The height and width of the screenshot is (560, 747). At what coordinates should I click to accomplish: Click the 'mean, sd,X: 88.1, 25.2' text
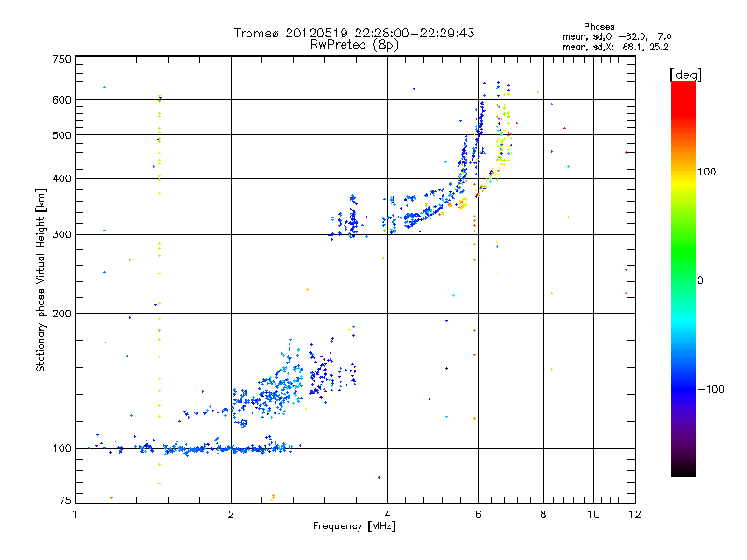click(615, 48)
